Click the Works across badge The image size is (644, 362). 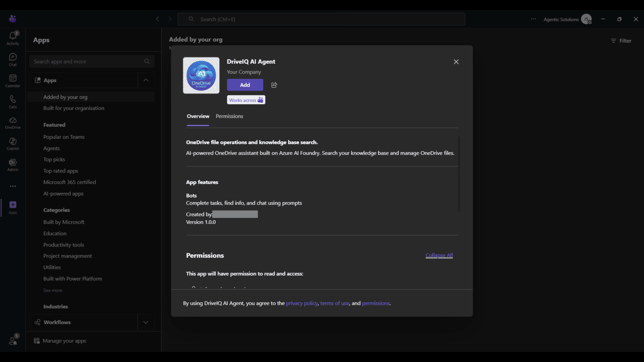pyautogui.click(x=246, y=100)
